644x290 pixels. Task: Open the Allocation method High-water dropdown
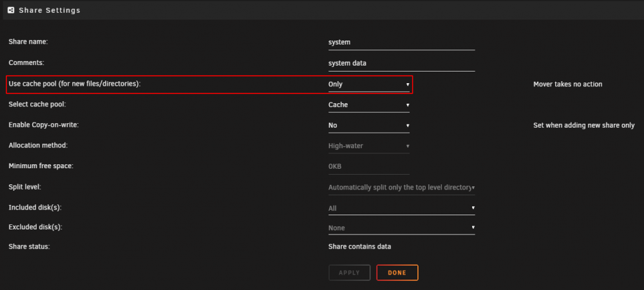(x=369, y=146)
